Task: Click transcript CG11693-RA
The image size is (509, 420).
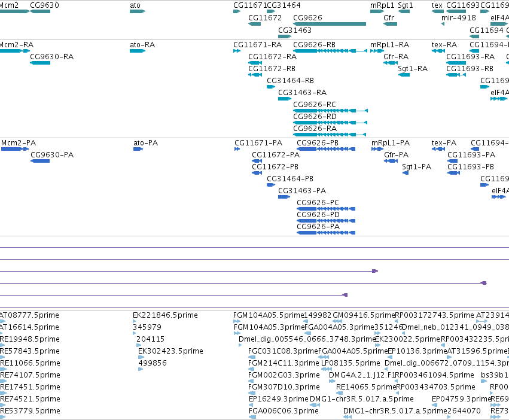Action: pos(456,63)
